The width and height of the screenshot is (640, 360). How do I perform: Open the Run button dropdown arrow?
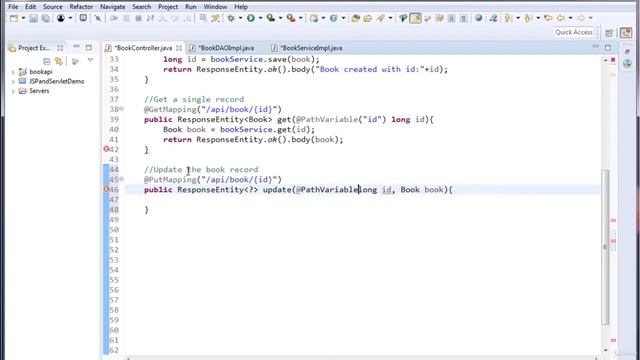coord(260,18)
